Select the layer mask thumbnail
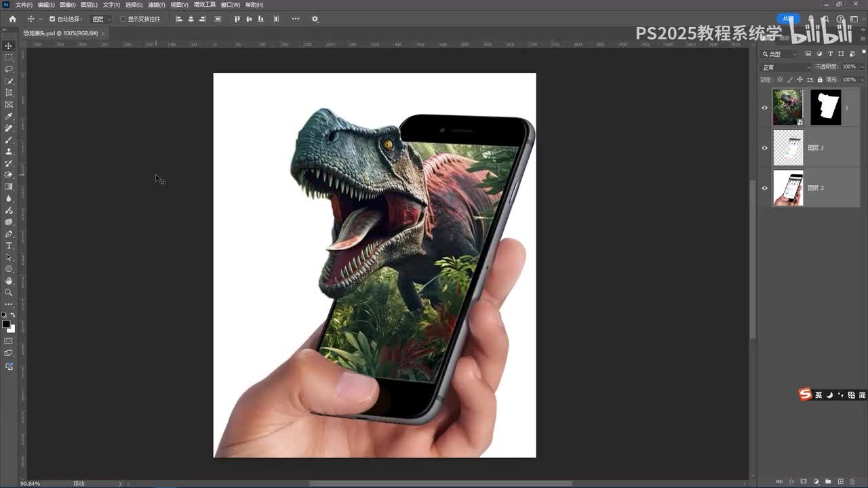Image resolution: width=868 pixels, height=488 pixels. [826, 107]
